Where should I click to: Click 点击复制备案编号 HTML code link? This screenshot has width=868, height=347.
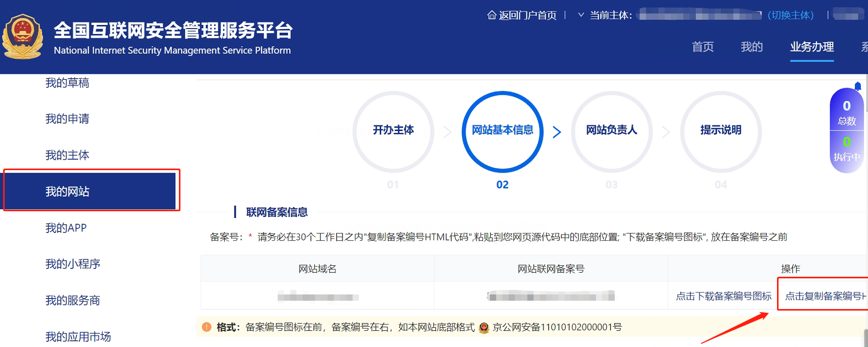pos(824,296)
